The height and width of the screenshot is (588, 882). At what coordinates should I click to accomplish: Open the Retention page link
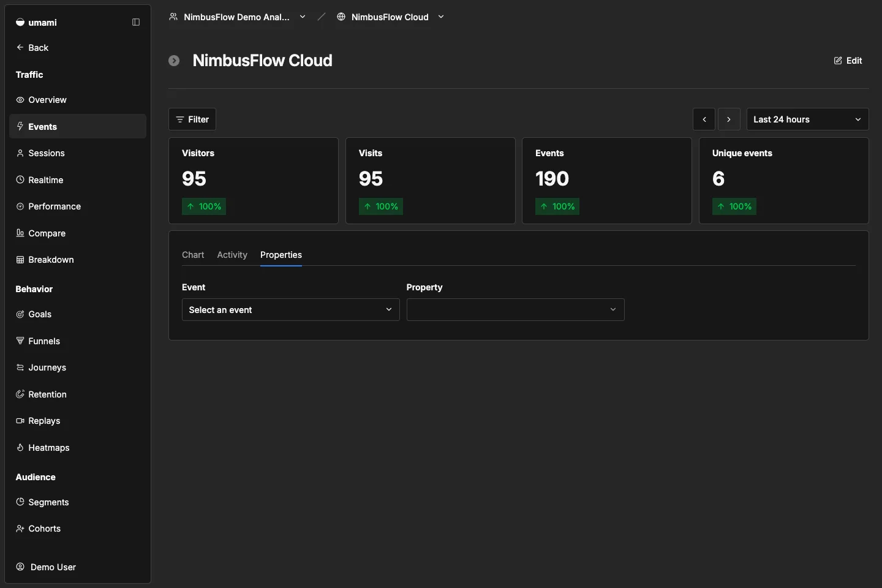pyautogui.click(x=78, y=394)
